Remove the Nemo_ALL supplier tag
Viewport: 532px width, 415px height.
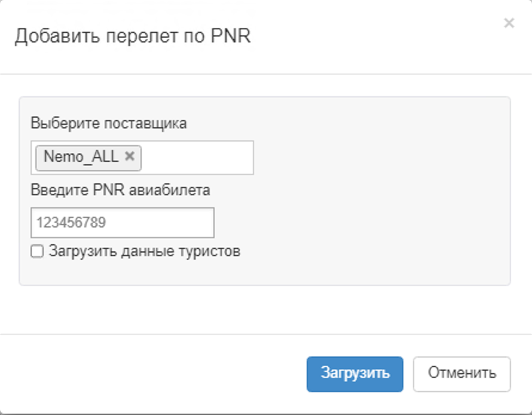click(x=129, y=156)
